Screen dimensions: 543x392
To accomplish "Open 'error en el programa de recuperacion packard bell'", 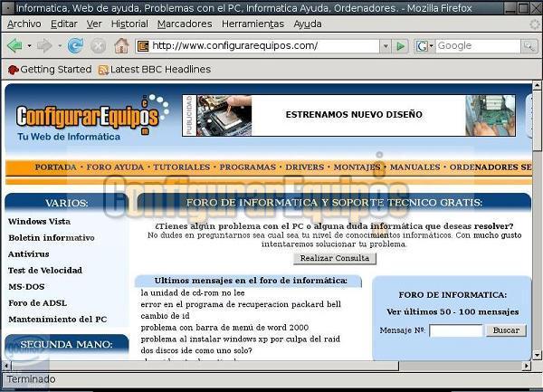I will coord(241,304).
